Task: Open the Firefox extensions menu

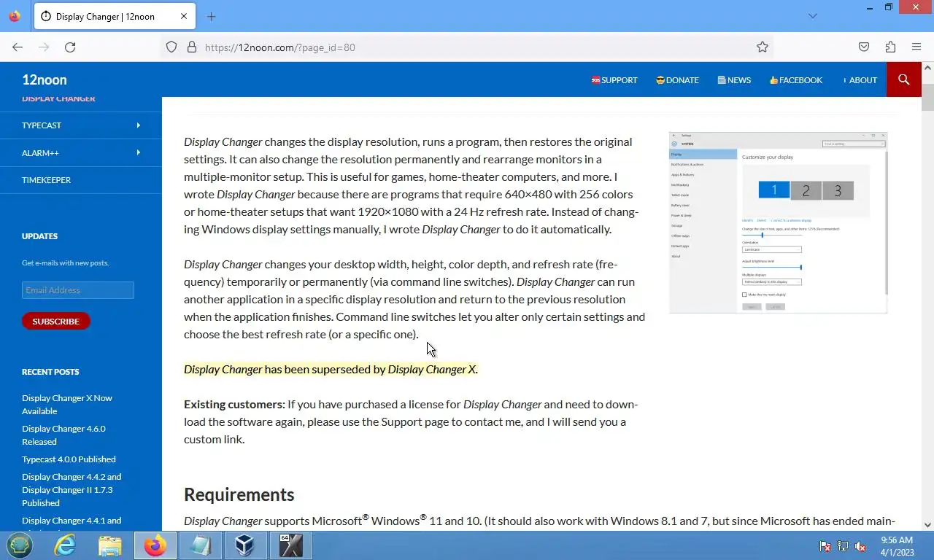Action: (x=890, y=47)
